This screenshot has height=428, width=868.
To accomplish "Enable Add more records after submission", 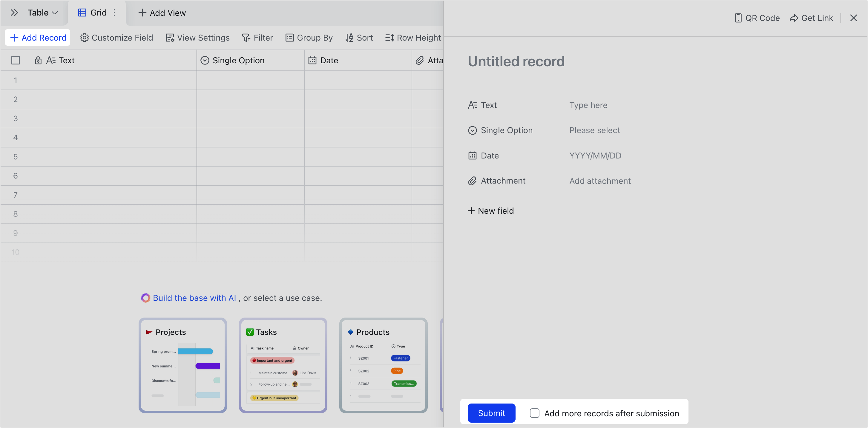I will 534,413.
